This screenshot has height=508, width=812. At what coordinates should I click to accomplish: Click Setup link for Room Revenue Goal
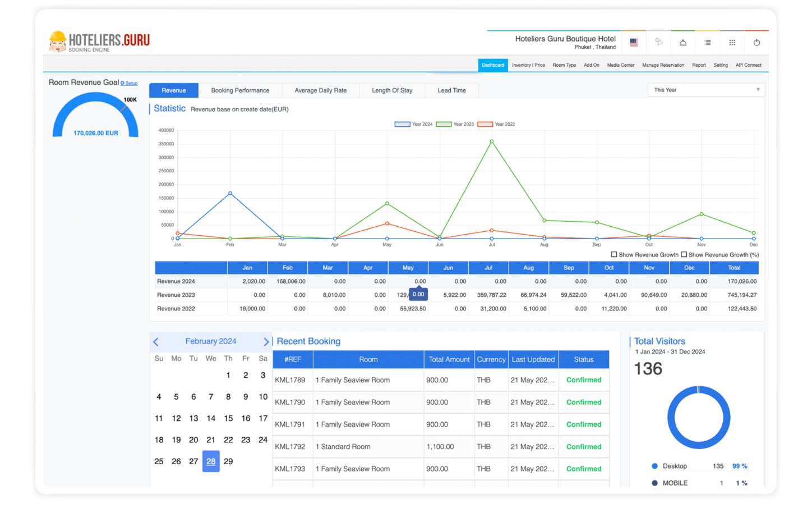click(x=131, y=84)
